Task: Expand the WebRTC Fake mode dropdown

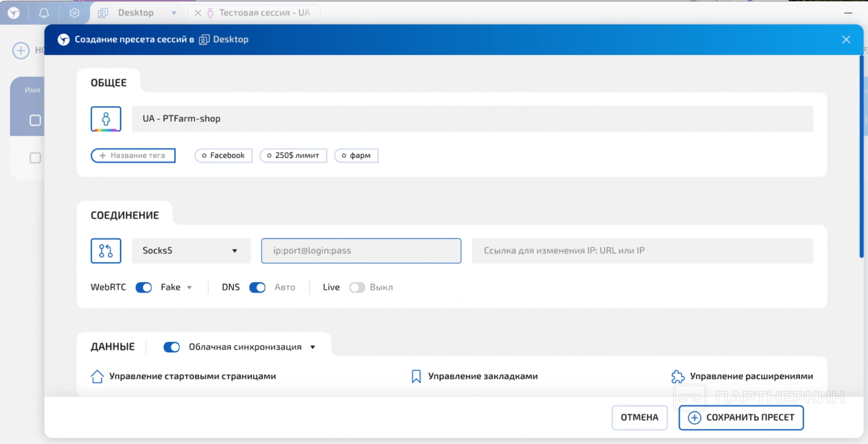Action: coord(189,288)
